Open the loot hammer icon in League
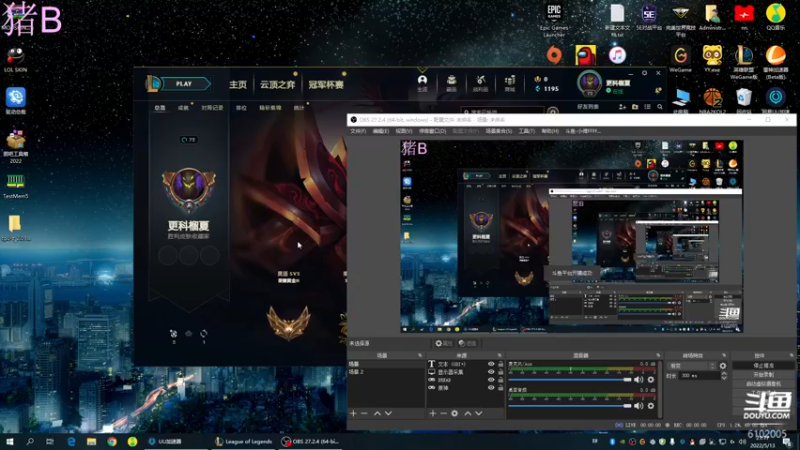Screen dimensions: 800x450 coord(480,83)
